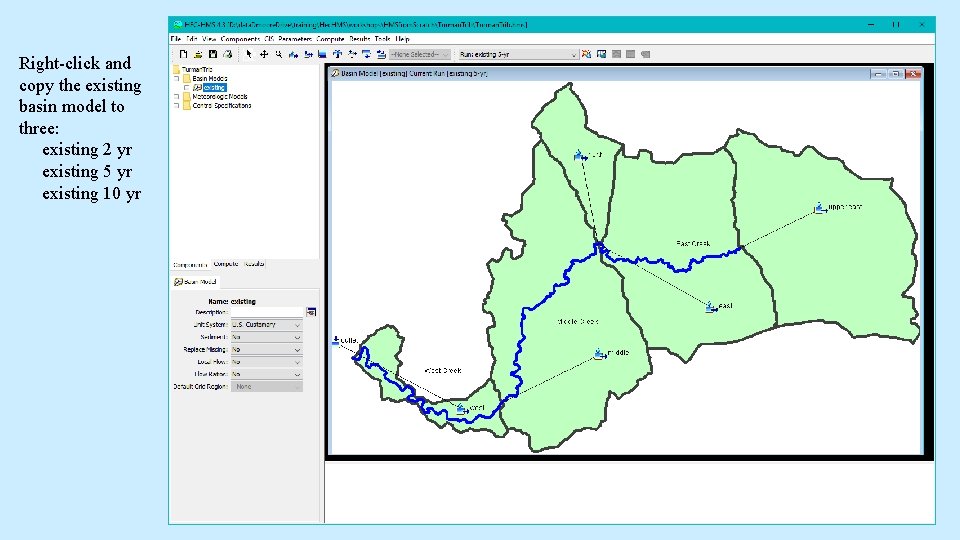Click the Middle Creek reach label
960x540 pixels.
577,322
